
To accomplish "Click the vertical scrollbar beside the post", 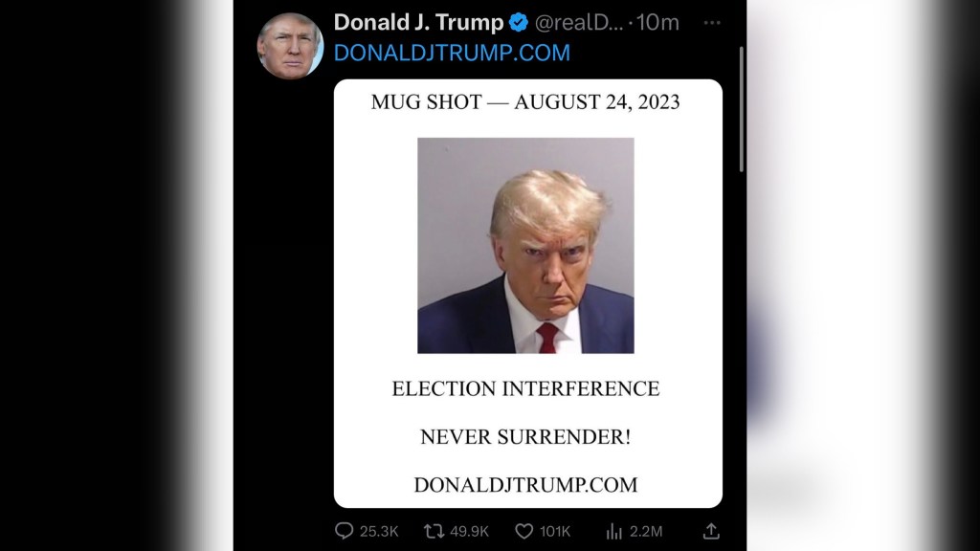I will 741,110.
